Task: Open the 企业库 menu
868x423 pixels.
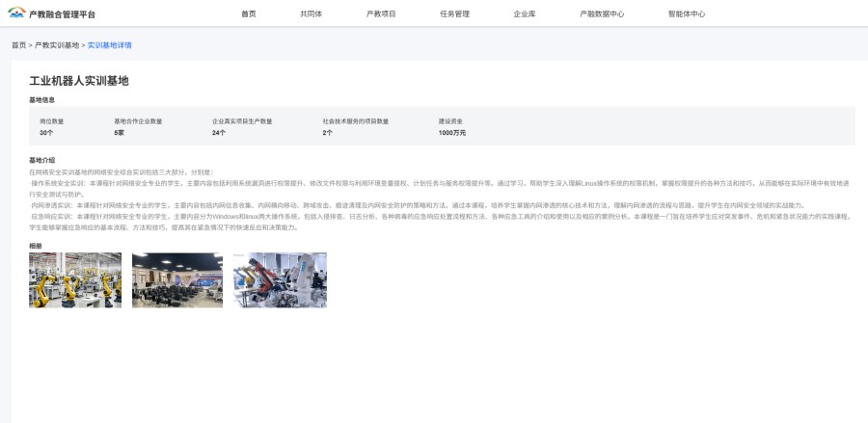Action: coord(525,13)
